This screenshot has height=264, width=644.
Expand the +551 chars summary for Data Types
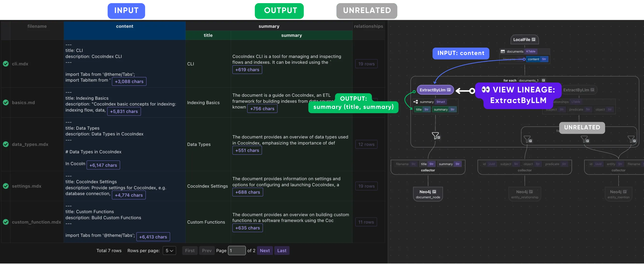[247, 151]
